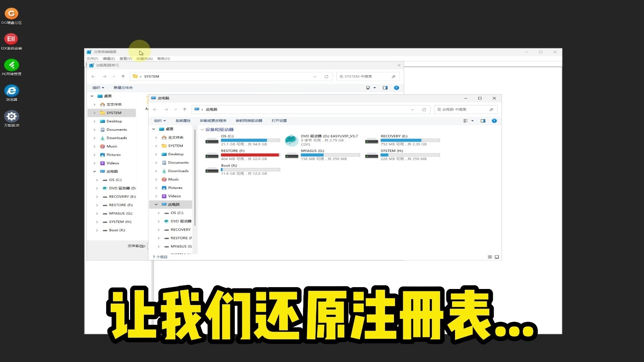Open the 万能驱动 utility
Viewport: 644px width, 362px height.
pyautogui.click(x=11, y=116)
